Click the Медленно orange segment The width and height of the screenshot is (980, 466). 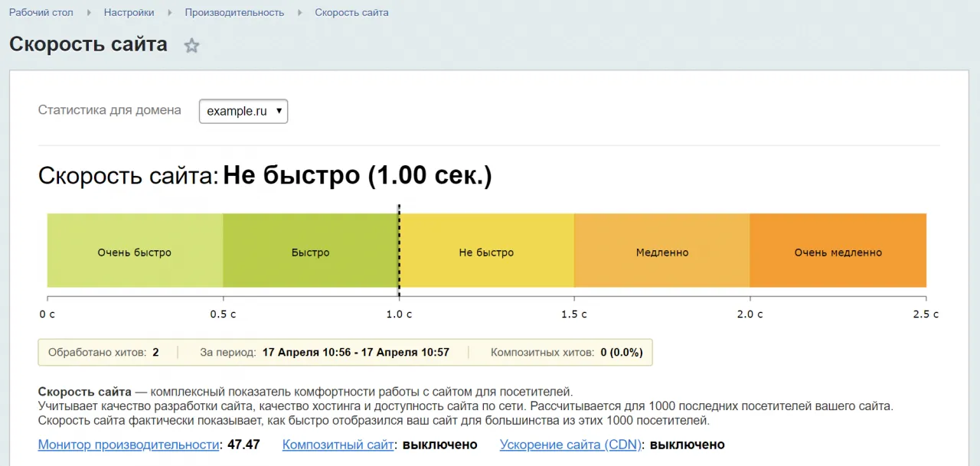(662, 252)
